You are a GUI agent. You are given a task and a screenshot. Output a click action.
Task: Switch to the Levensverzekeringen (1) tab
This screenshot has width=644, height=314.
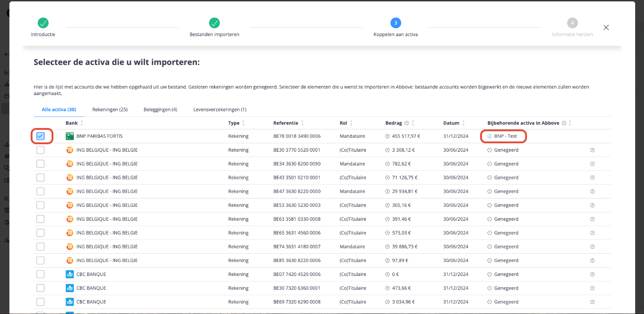pos(220,109)
